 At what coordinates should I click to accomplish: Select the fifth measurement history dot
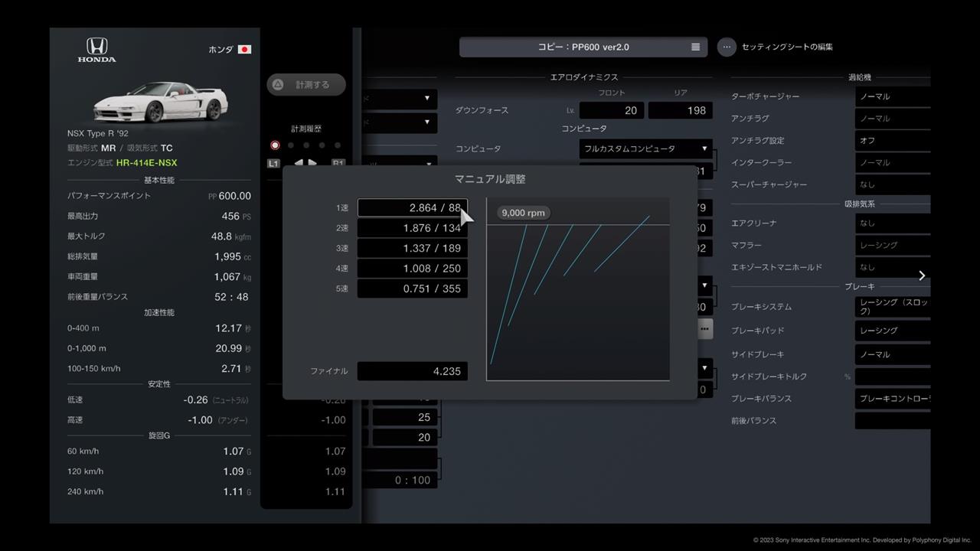pos(338,145)
